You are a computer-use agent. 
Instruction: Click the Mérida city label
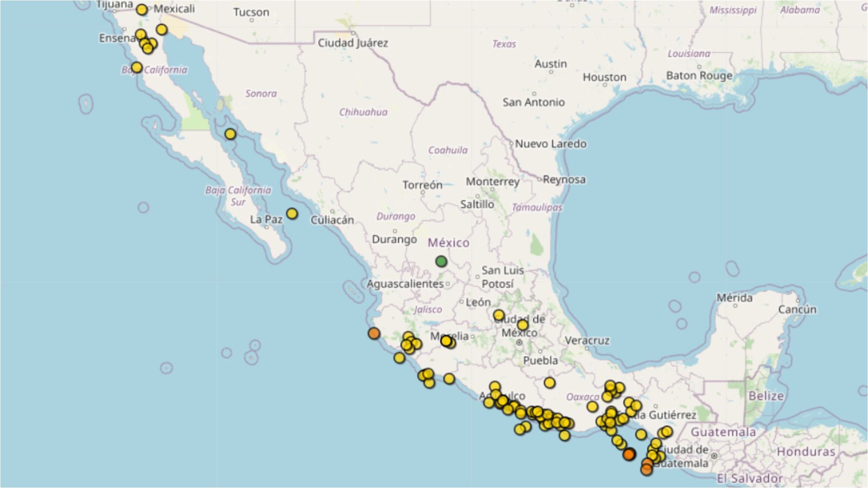tap(734, 298)
